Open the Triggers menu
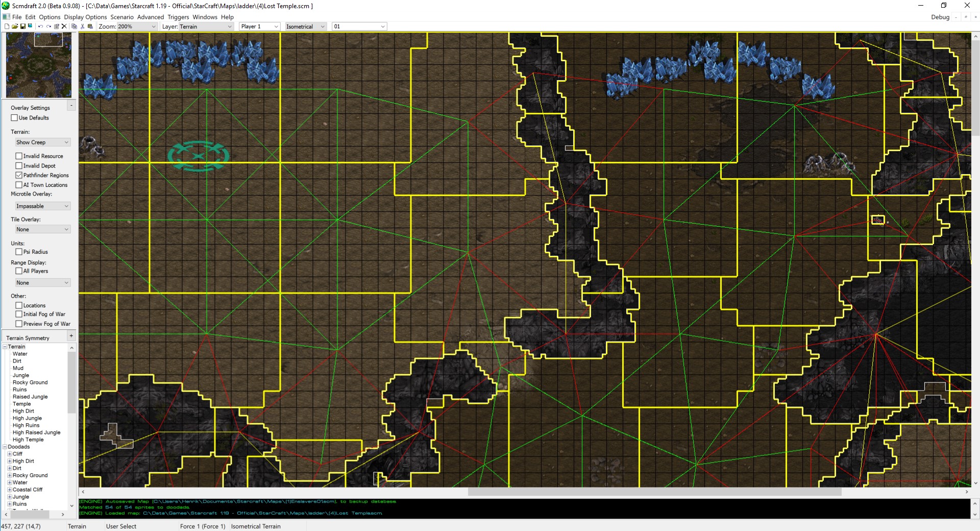Screen dimensions: 980x531 click(x=178, y=17)
